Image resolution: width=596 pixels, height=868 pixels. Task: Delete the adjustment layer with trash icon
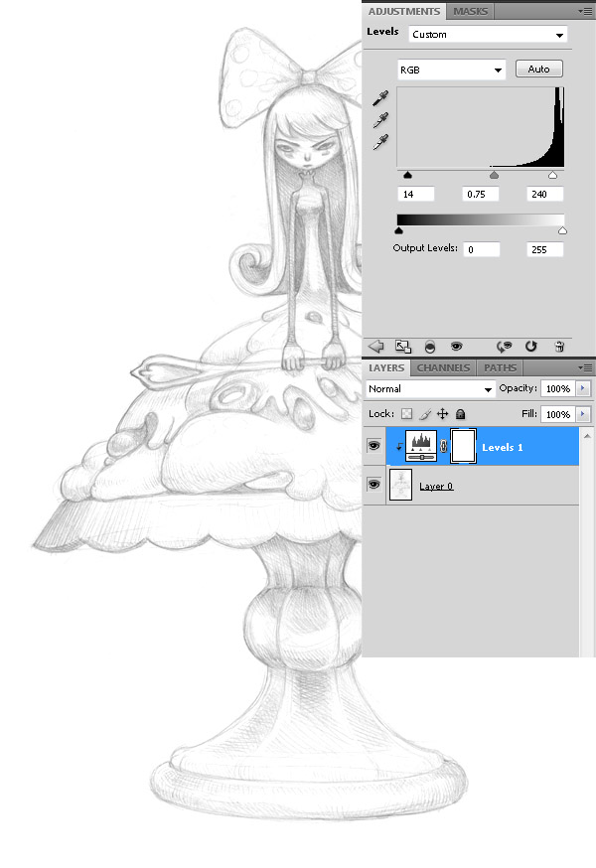[x=559, y=346]
